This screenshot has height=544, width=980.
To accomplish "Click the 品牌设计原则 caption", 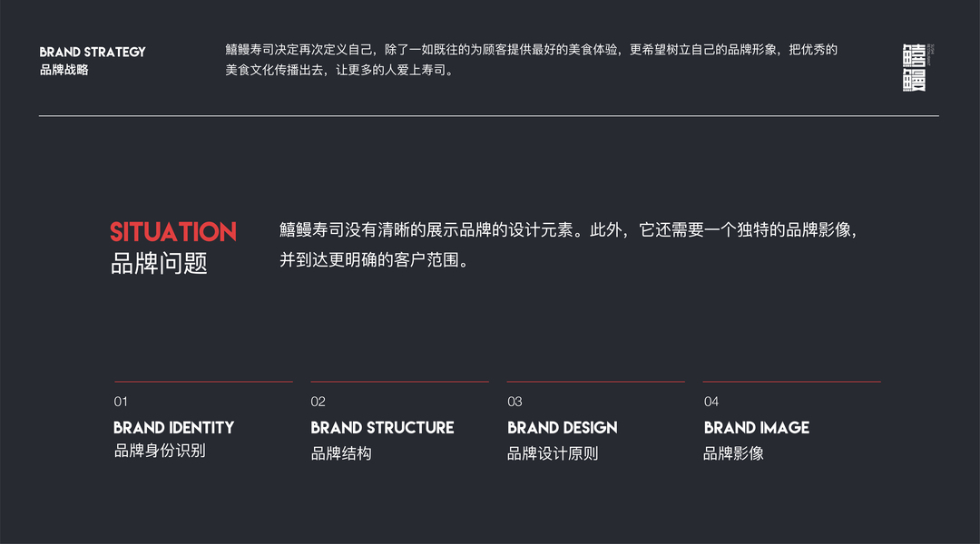I will click(x=553, y=453).
